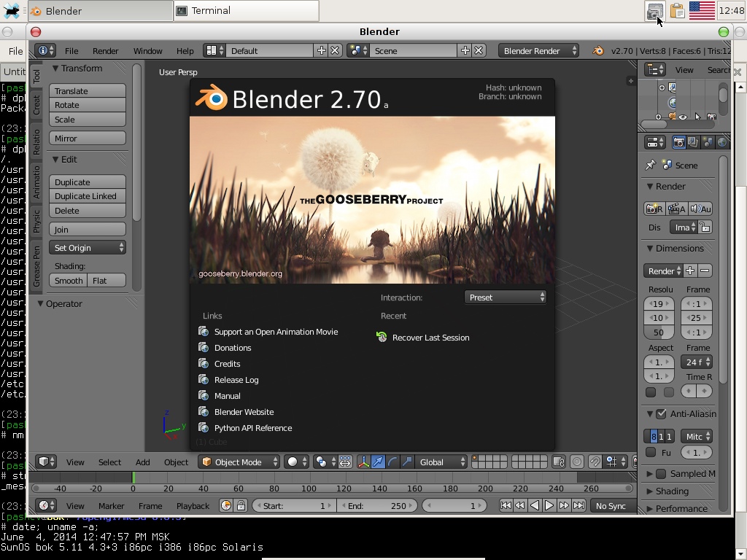Image resolution: width=747 pixels, height=560 pixels.
Task: Open the Help menu
Action: point(185,51)
